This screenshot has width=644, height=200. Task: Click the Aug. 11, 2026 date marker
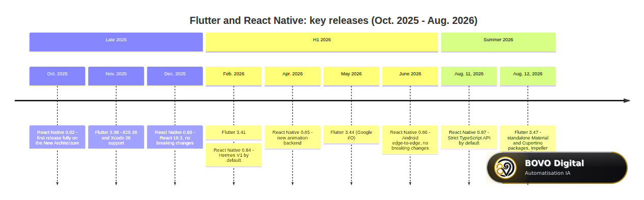(469, 76)
